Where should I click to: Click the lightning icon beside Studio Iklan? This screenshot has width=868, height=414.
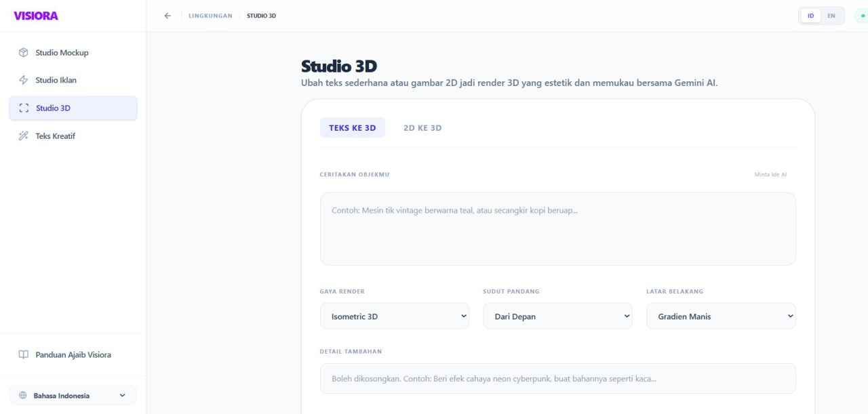pos(24,80)
